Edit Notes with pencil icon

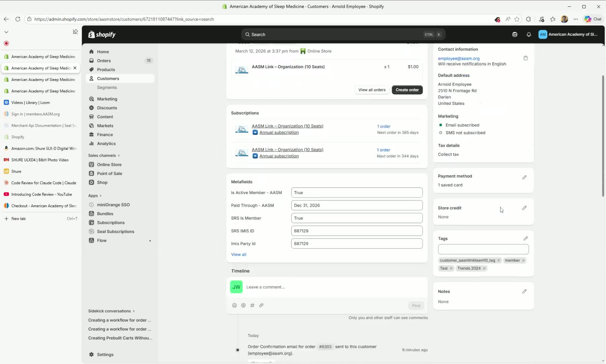pos(524,291)
